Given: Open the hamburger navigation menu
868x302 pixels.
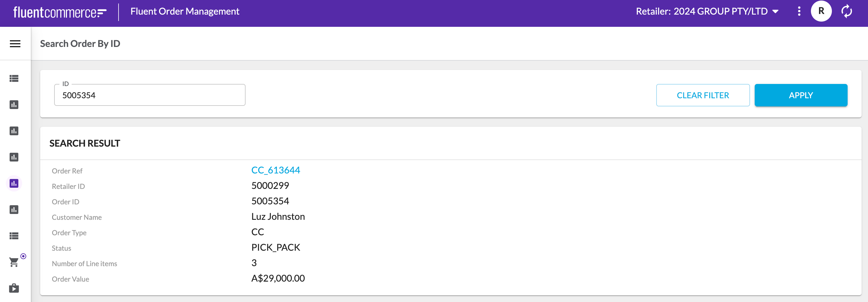Looking at the screenshot, I should tap(15, 44).
